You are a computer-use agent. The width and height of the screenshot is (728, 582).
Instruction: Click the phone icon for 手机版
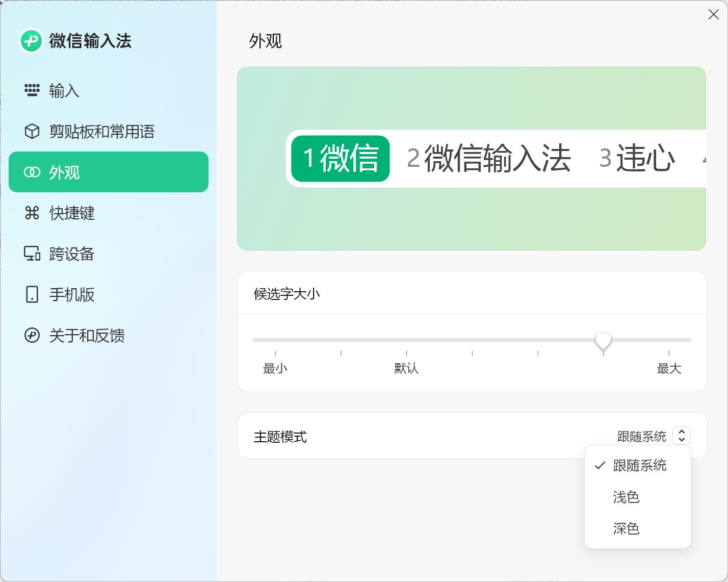(x=32, y=294)
